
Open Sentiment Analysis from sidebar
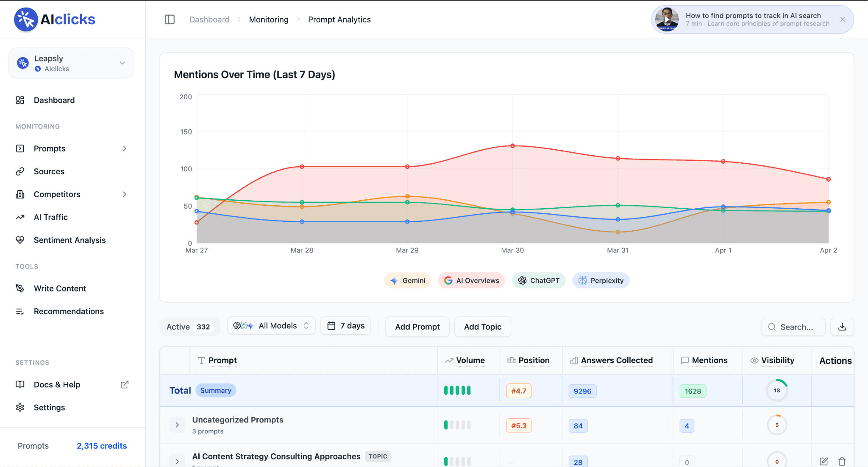click(x=70, y=240)
